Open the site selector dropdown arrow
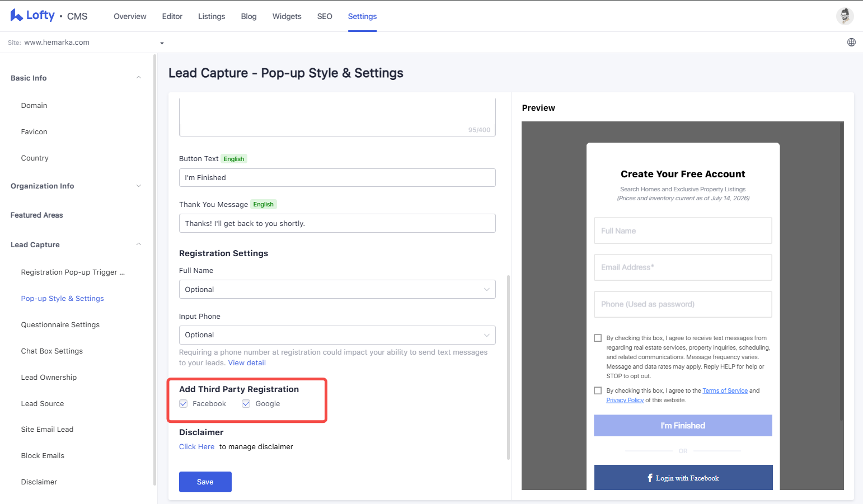This screenshot has width=863, height=504. click(162, 43)
